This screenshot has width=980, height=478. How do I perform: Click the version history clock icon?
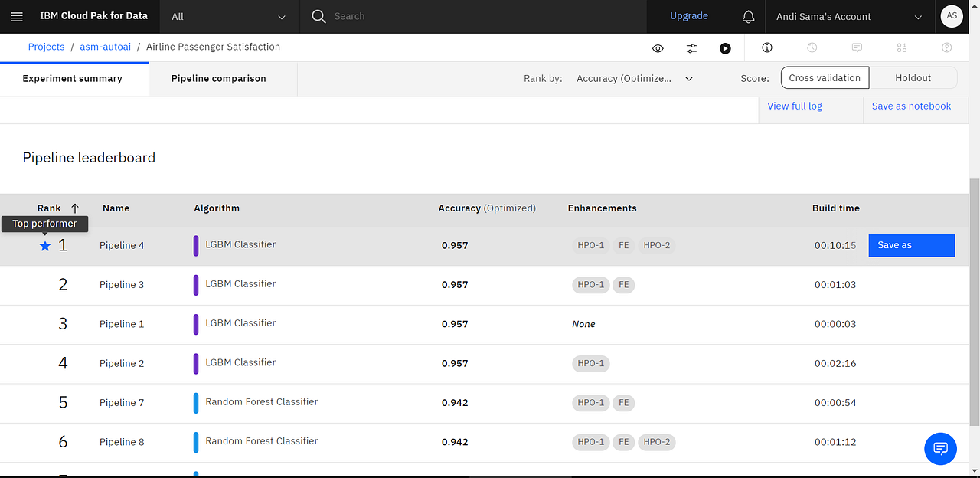coord(812,47)
